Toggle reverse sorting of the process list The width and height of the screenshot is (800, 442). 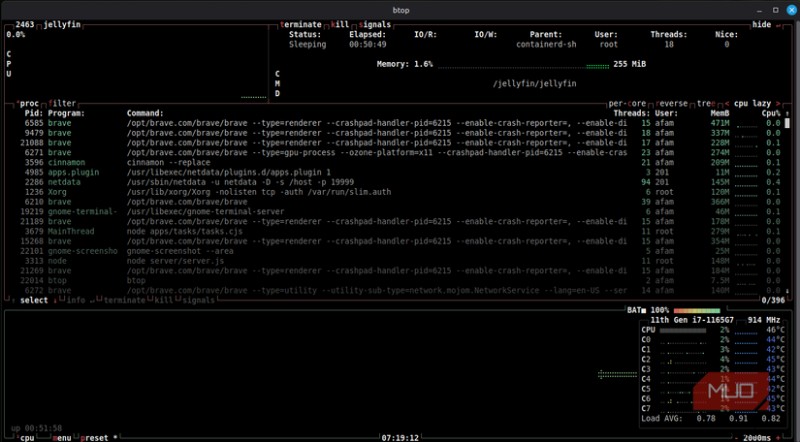click(x=673, y=103)
